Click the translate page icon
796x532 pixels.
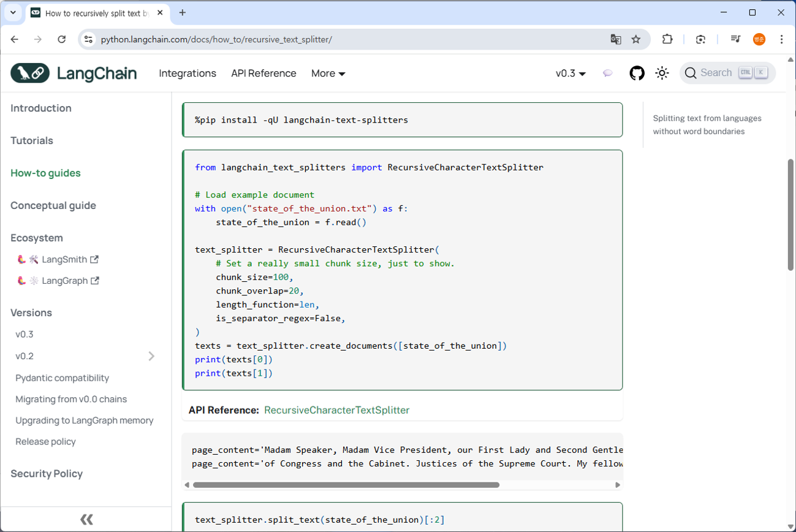616,39
